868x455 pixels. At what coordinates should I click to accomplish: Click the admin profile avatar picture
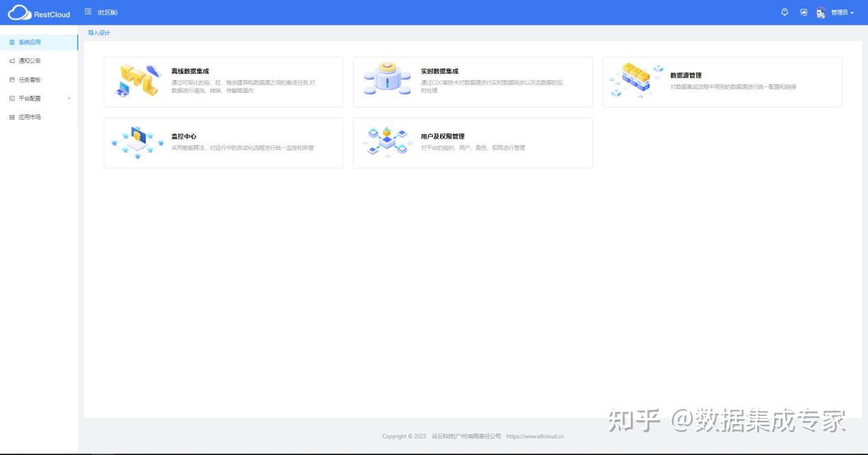tap(820, 12)
